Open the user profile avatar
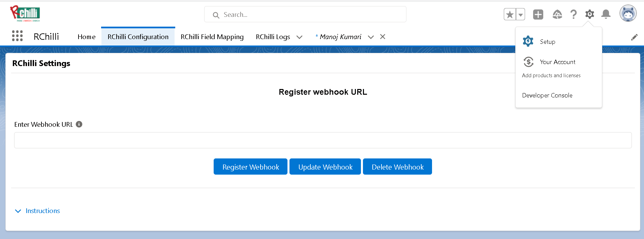This screenshot has width=644, height=239. (628, 13)
